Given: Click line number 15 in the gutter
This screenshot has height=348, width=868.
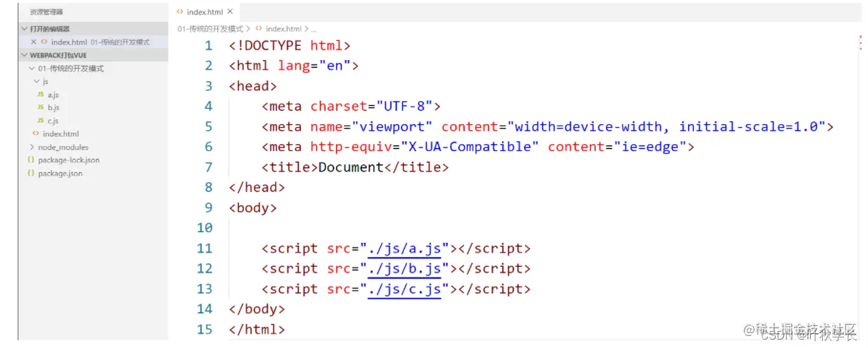Looking at the screenshot, I should click(204, 330).
